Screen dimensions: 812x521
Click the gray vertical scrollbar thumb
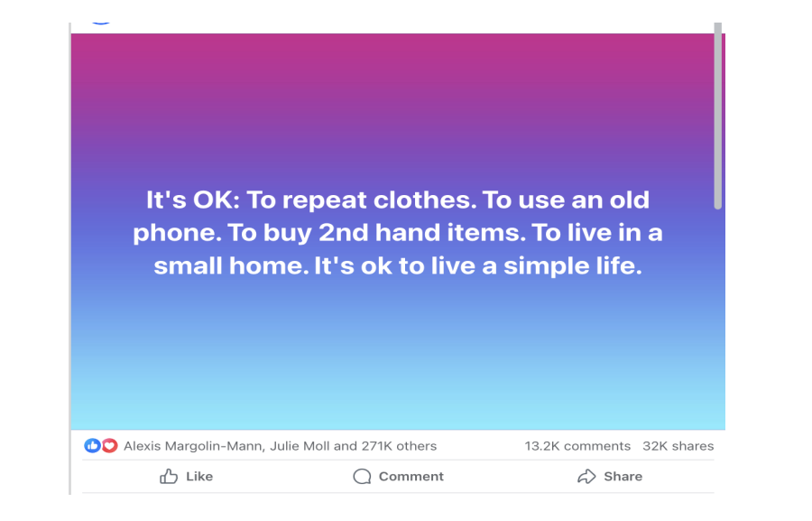click(718, 117)
